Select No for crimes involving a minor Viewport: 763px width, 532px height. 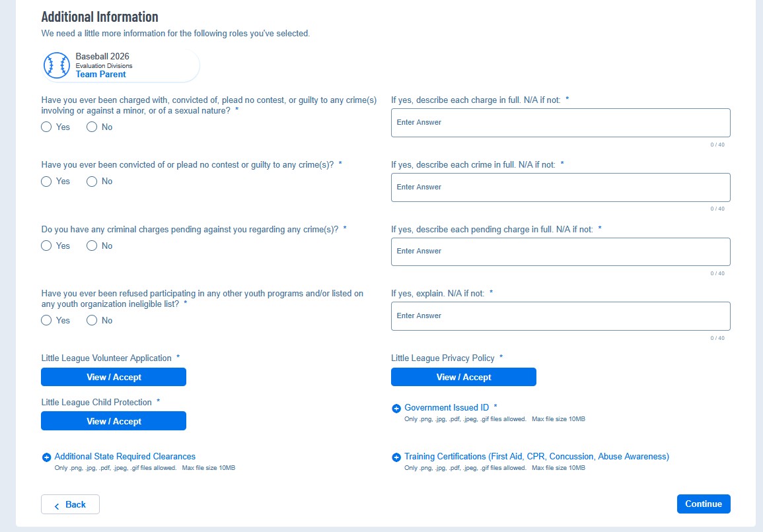click(x=92, y=127)
